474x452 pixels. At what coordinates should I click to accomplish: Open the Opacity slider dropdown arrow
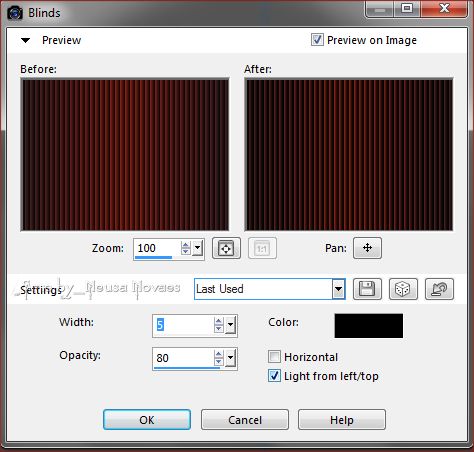(230, 358)
